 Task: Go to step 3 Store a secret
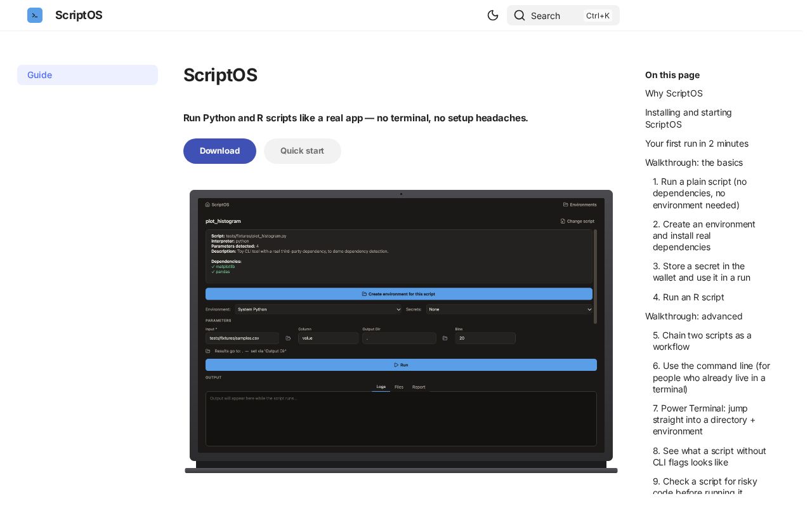click(702, 272)
